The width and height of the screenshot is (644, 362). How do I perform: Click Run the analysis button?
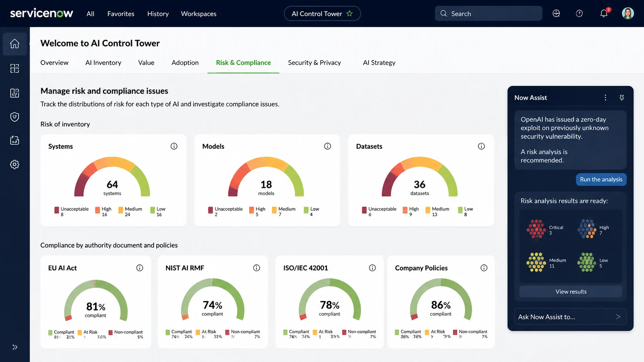[x=601, y=179]
